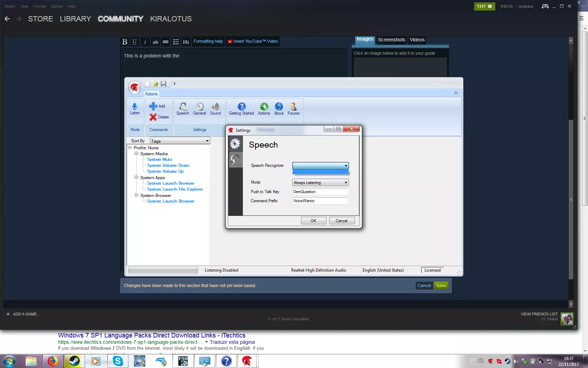
Task: Select the Actions ribbon tab
Action: click(151, 94)
